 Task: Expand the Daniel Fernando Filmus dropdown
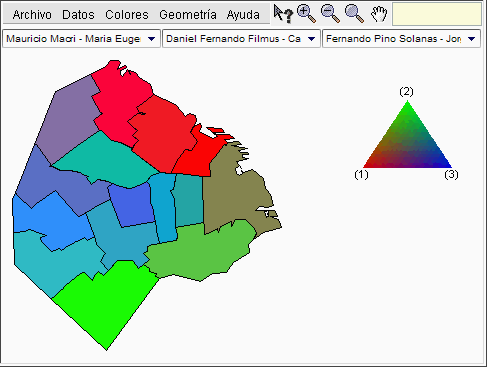241,39
